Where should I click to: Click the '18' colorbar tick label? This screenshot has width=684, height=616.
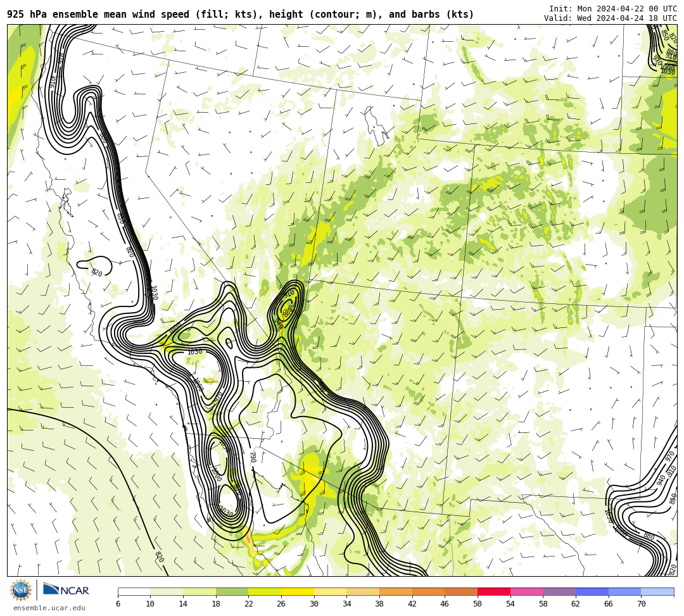tap(216, 604)
